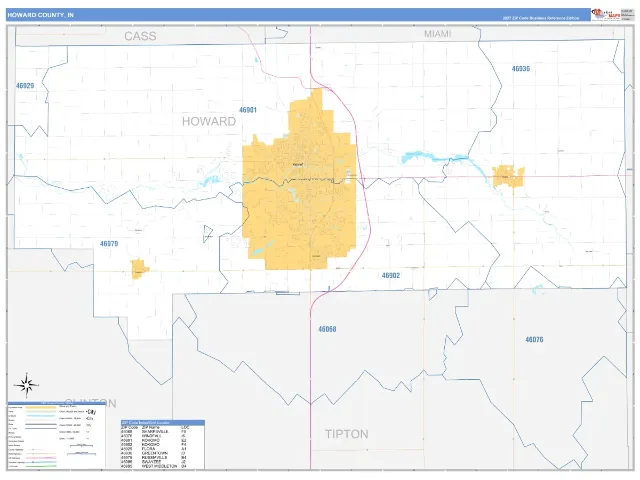Click ZIP code label 46068
640x480 pixels.
[x=327, y=329]
